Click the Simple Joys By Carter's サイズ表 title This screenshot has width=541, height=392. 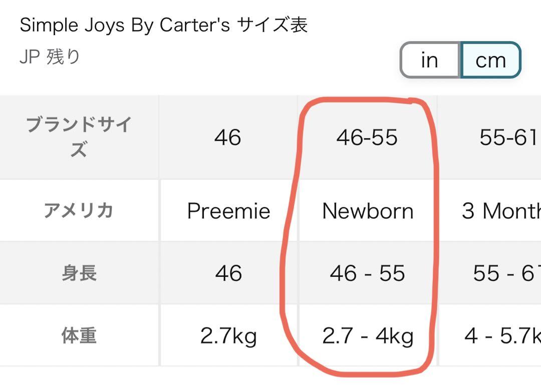click(163, 25)
